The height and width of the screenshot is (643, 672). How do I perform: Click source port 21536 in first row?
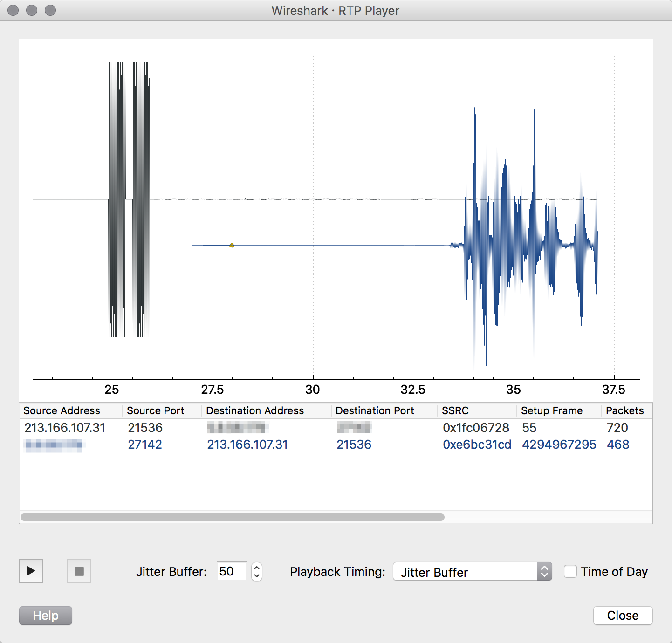coord(145,428)
